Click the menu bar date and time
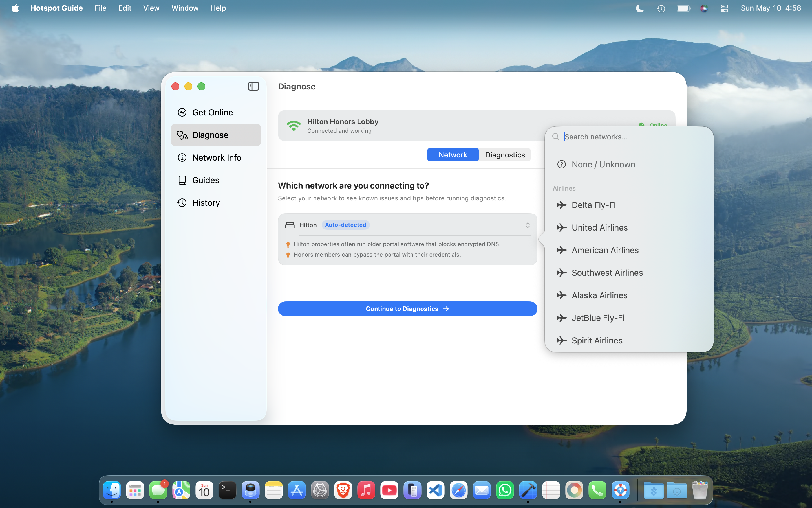Screen dimensions: 812x508 pos(771,8)
